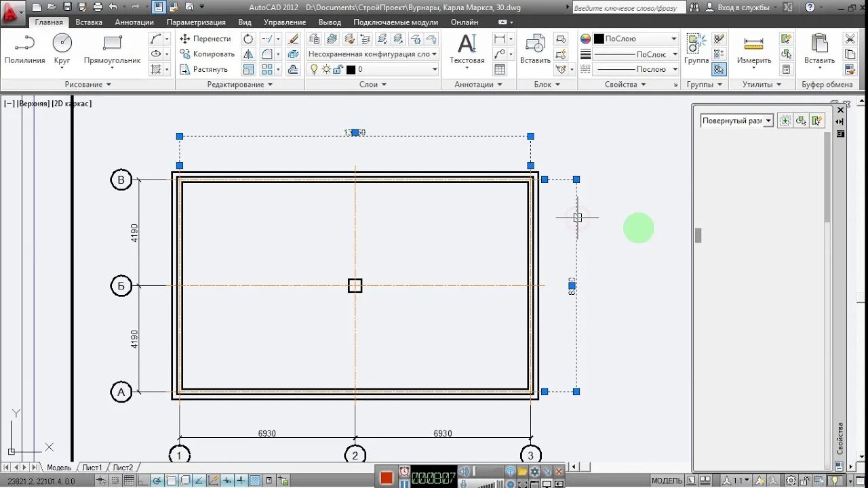
Task: Click the Array tool icon
Action: pyautogui.click(x=267, y=69)
